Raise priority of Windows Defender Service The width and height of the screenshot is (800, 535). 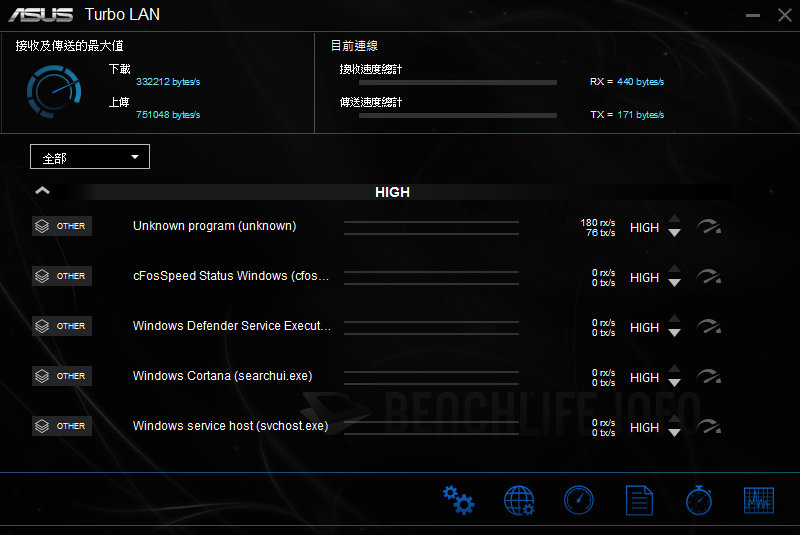pos(674,319)
